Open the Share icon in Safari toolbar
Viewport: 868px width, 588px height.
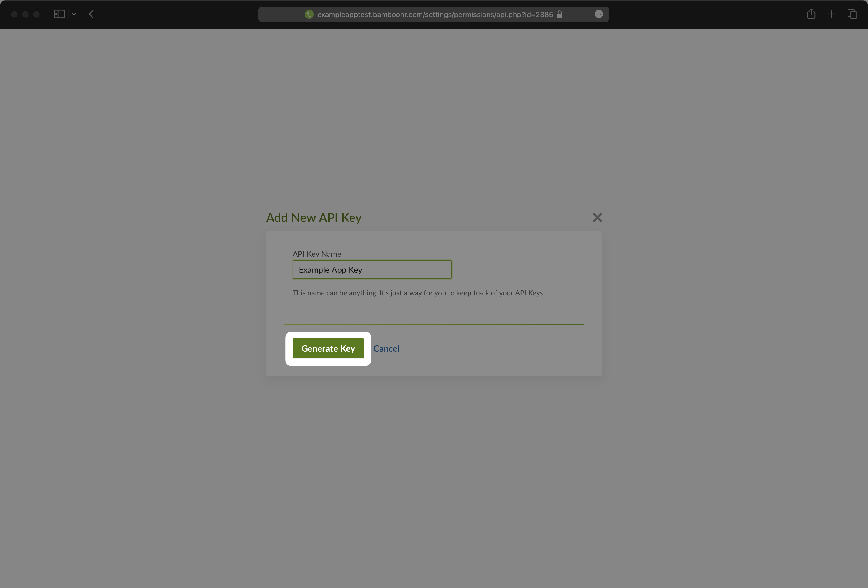coord(811,14)
